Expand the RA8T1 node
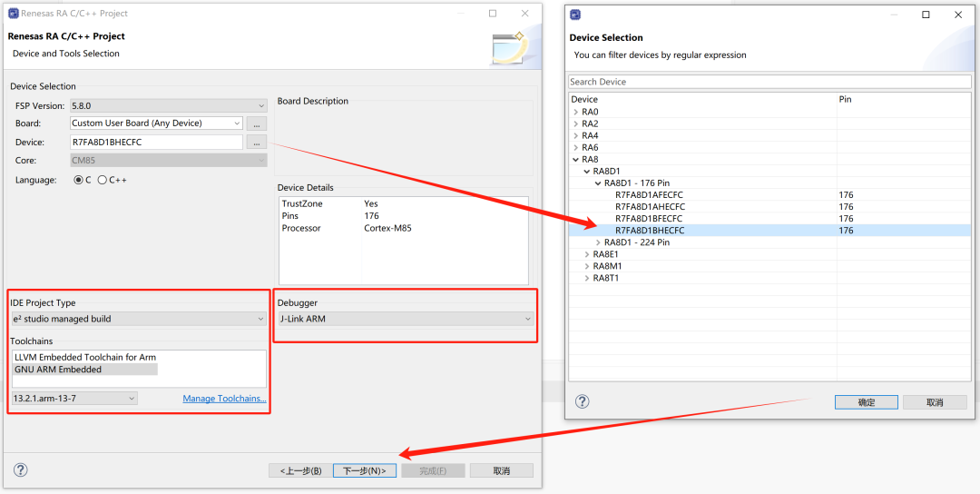Screen dimensions: 980x494 587,278
